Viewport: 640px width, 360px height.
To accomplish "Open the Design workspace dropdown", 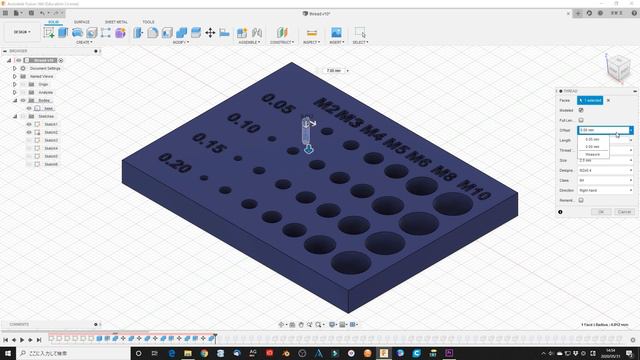I will pos(22,32).
